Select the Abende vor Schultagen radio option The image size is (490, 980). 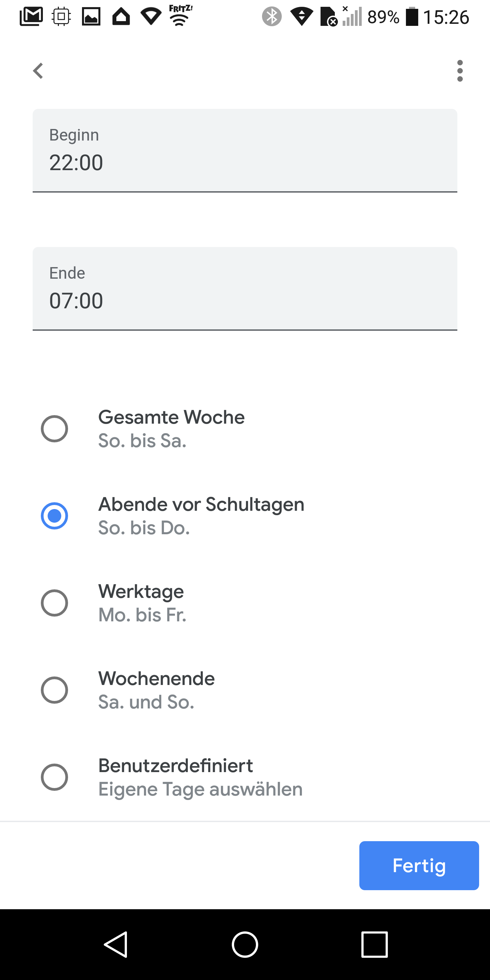54,516
